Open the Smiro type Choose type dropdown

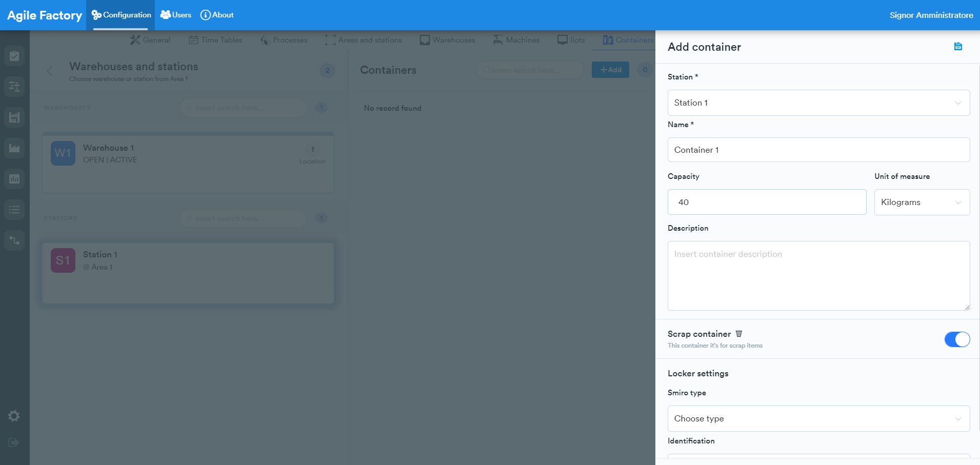818,418
